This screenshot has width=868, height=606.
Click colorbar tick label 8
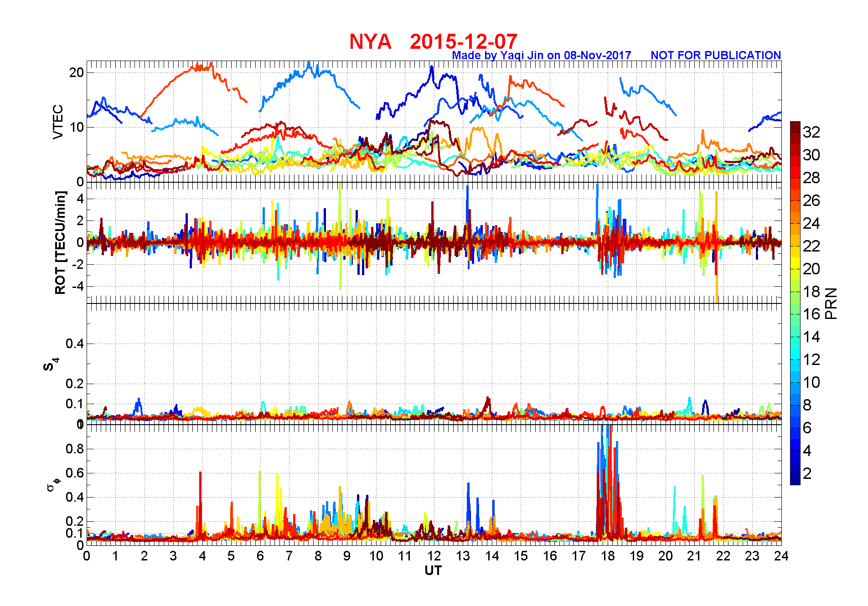807,405
